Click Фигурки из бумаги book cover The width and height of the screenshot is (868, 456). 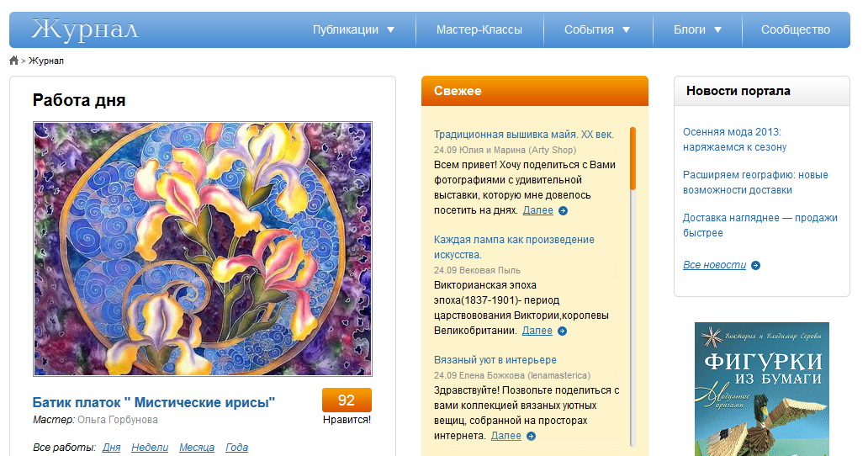(x=762, y=389)
